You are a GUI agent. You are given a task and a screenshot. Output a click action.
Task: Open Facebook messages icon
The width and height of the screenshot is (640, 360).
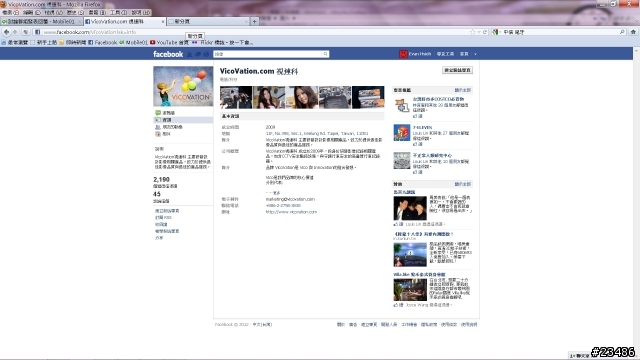(198, 54)
